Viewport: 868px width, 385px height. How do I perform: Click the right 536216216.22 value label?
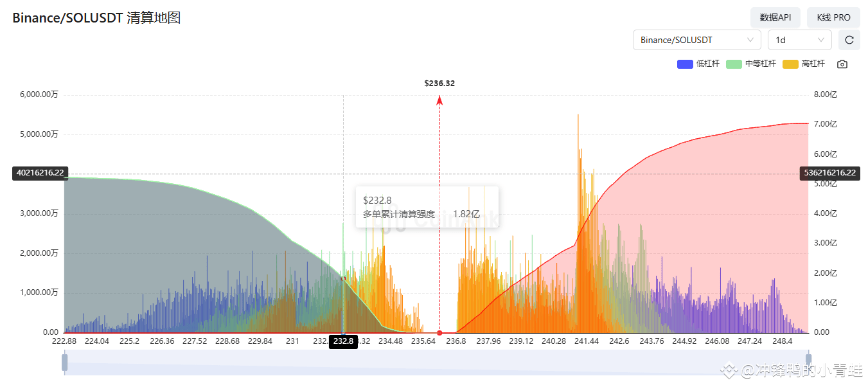[829, 172]
